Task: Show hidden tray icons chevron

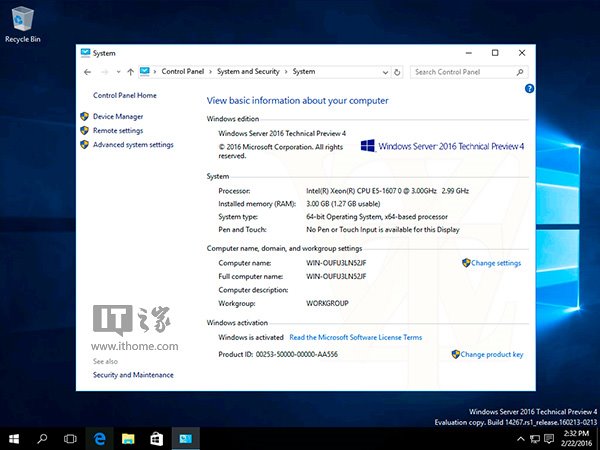Action: click(x=520, y=439)
